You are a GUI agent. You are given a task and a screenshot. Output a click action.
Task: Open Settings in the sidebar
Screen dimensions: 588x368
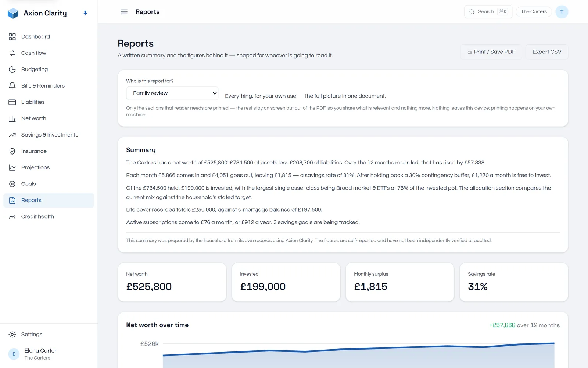tap(49, 335)
